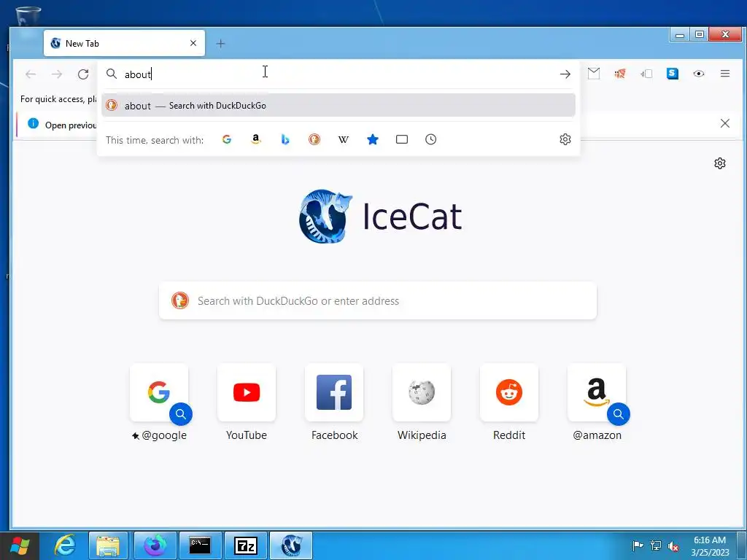Click the orange extension icon in the toolbar
747x560 pixels.
coord(620,74)
